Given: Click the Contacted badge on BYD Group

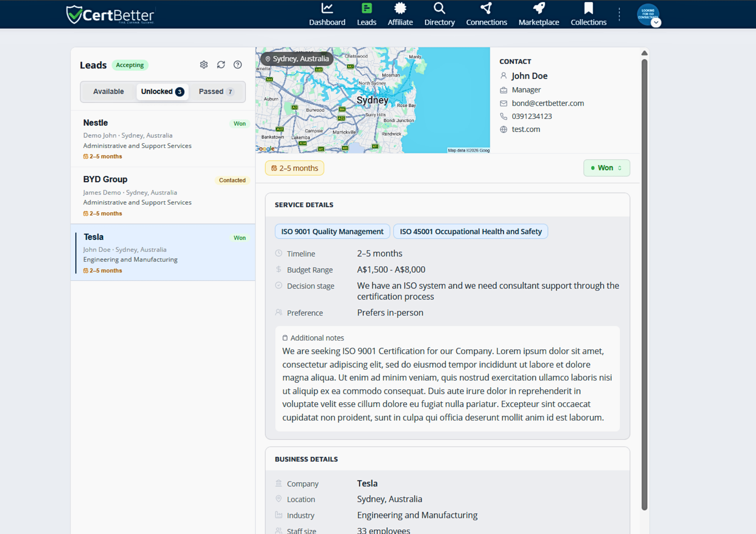Looking at the screenshot, I should 232,180.
